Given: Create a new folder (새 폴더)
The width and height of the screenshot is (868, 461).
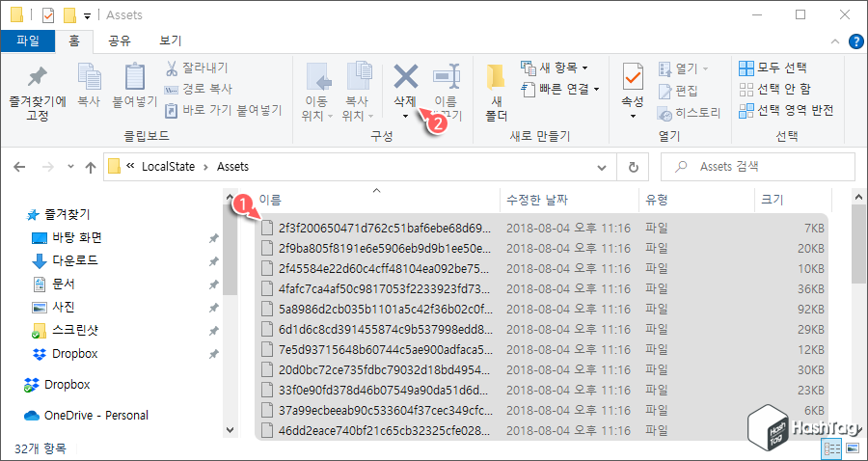Looking at the screenshot, I should [496, 92].
